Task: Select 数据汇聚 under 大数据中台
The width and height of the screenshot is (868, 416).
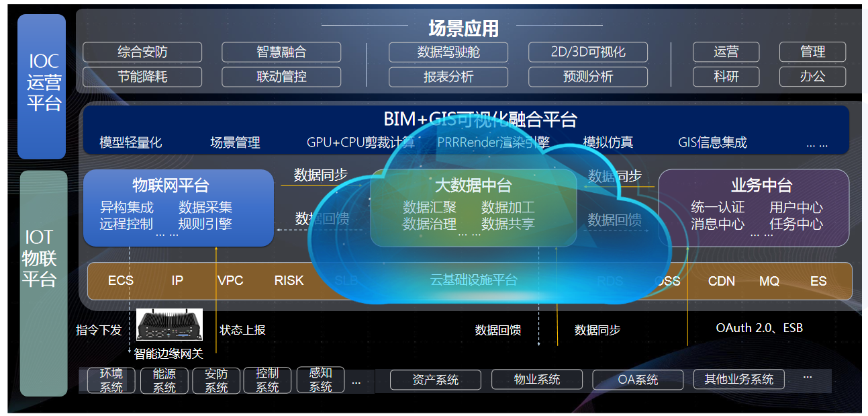Action: coord(430,208)
